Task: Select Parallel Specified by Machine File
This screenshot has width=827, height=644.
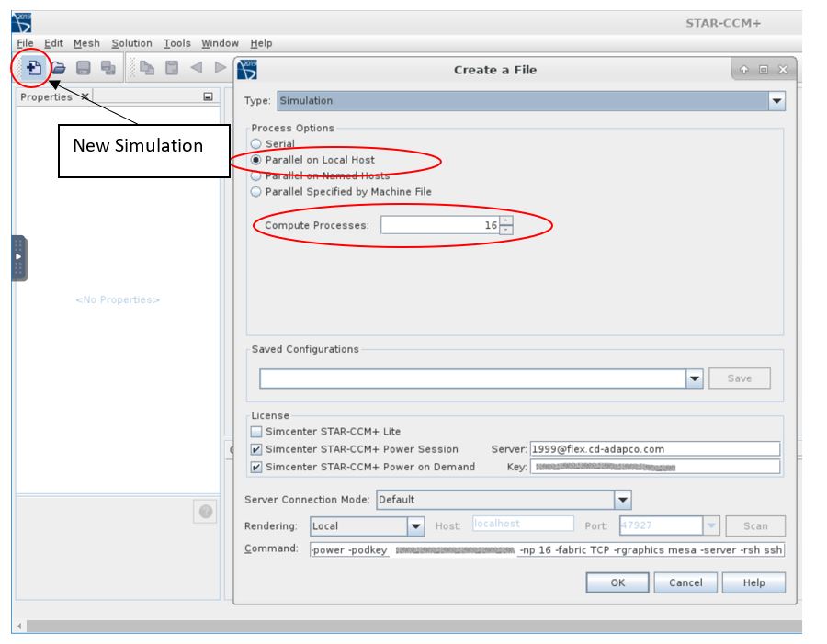Action: (255, 191)
